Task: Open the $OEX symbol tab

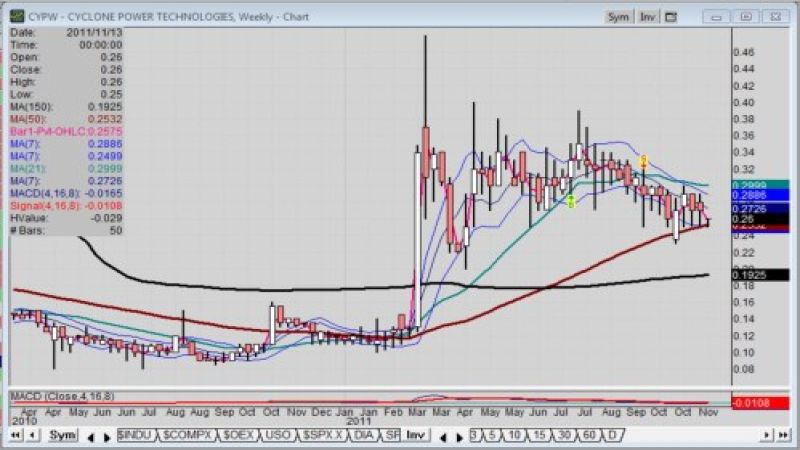Action: (238, 435)
